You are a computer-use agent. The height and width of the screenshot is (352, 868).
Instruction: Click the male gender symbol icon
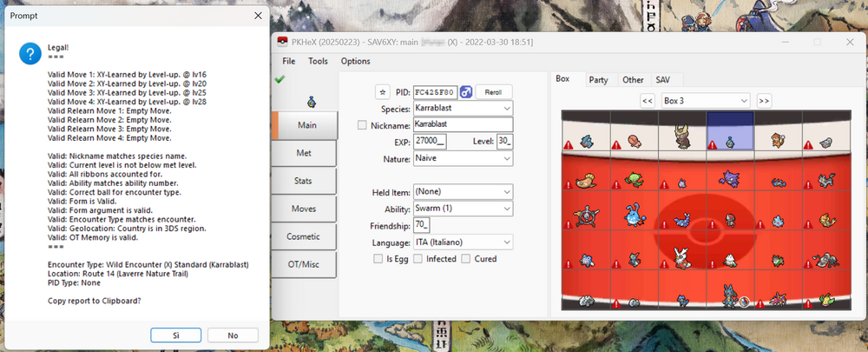tap(464, 91)
